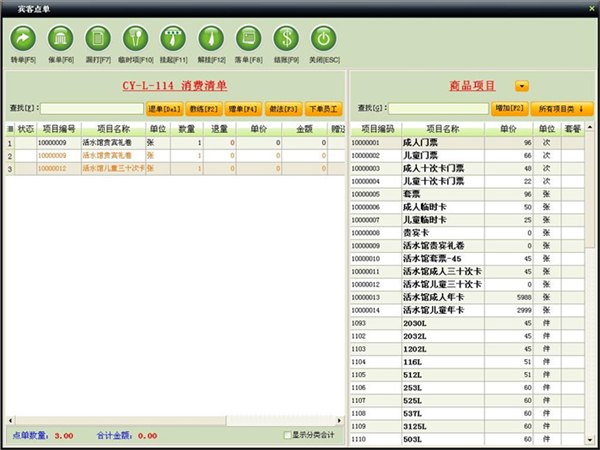Click the order list scroll left arrow

click(10, 421)
